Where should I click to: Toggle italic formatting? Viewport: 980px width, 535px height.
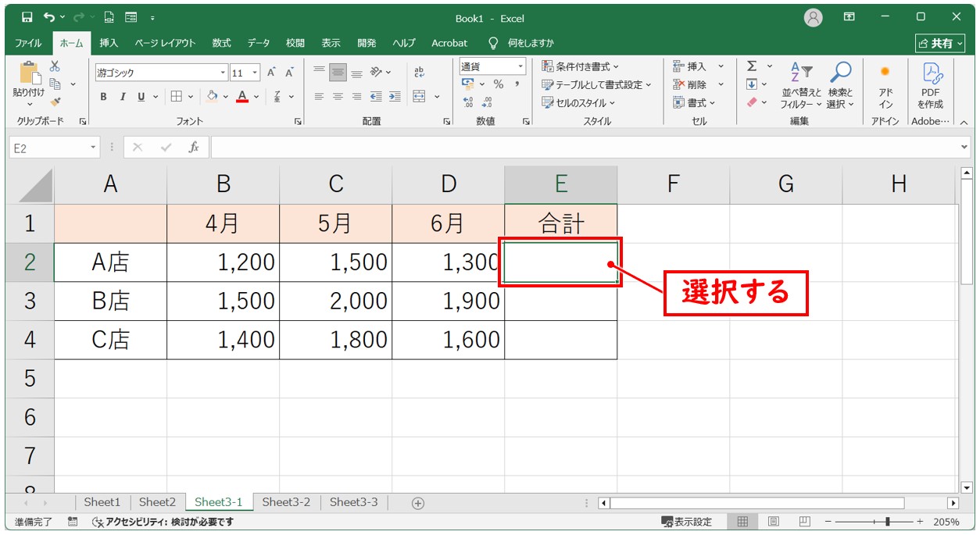pos(123,97)
